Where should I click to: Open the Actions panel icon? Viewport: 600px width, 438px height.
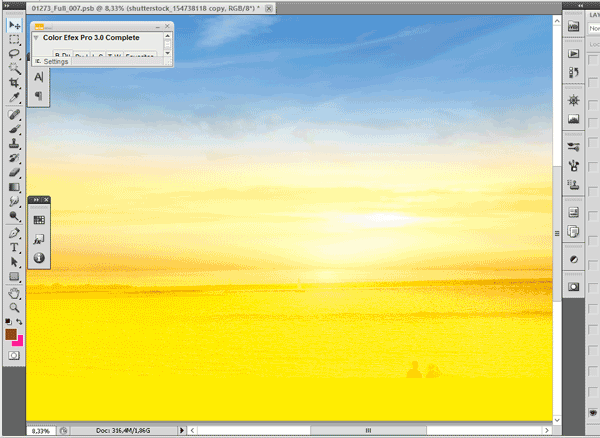click(573, 54)
